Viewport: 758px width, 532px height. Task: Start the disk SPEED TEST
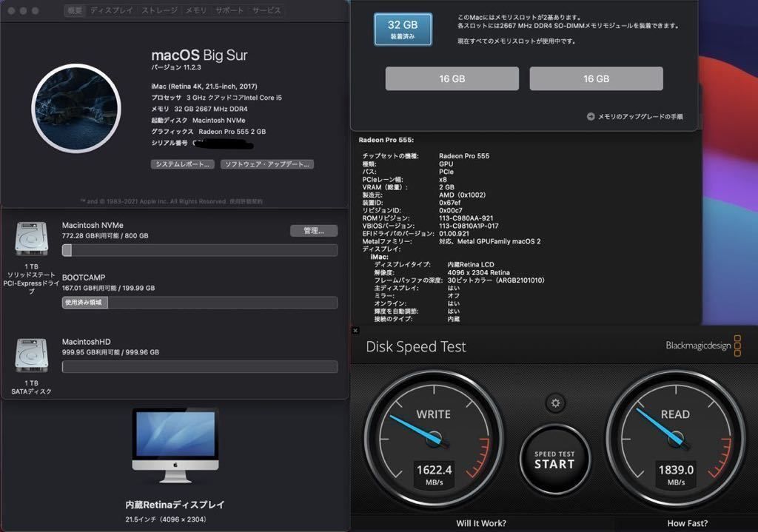pos(554,459)
